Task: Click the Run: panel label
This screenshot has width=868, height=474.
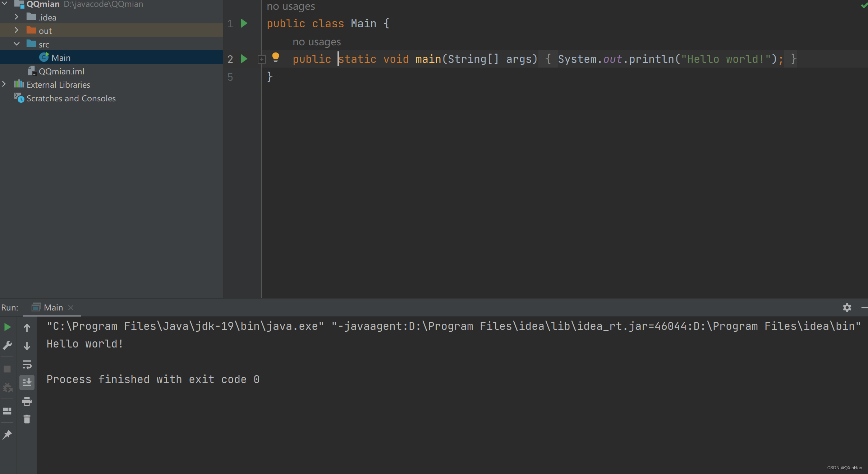Action: (x=10, y=308)
